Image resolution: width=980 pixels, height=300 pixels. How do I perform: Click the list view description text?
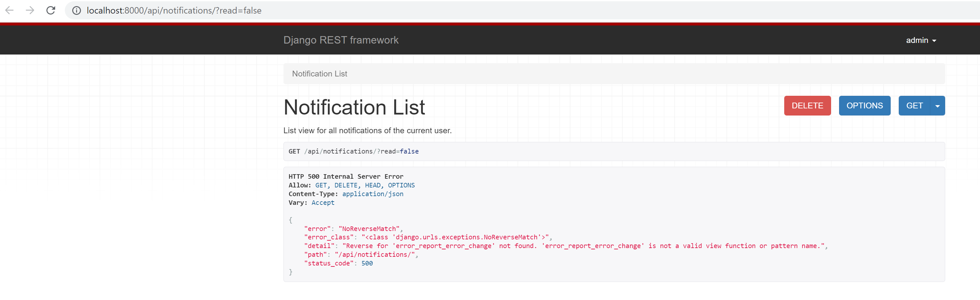point(367,131)
